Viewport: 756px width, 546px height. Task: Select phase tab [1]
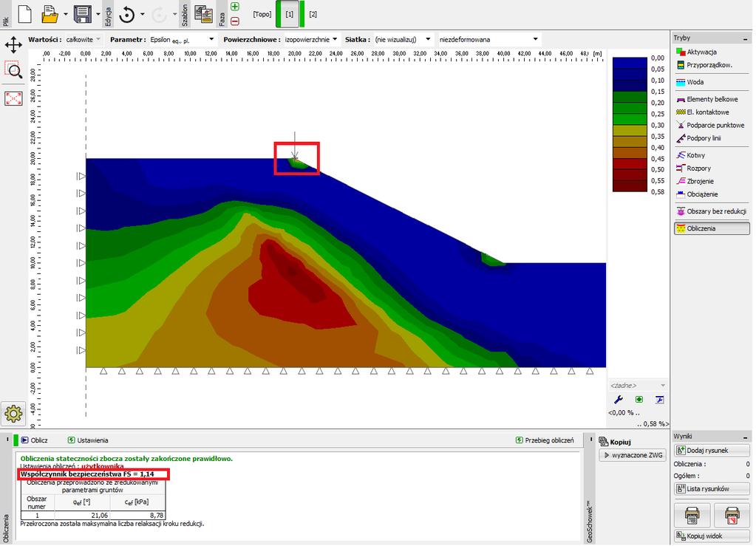coord(289,15)
